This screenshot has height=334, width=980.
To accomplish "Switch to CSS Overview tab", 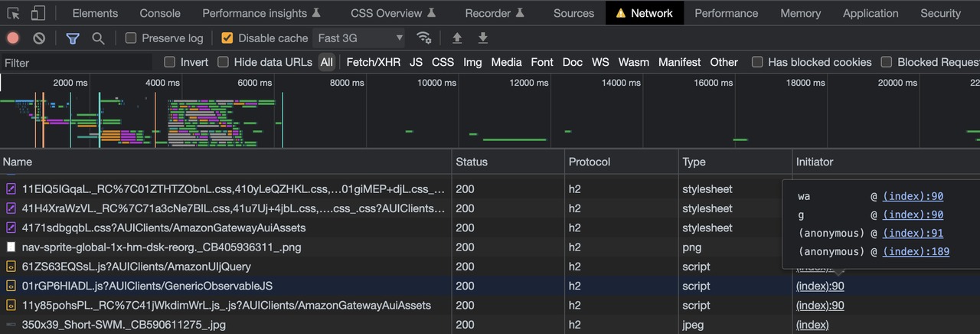I will click(394, 13).
